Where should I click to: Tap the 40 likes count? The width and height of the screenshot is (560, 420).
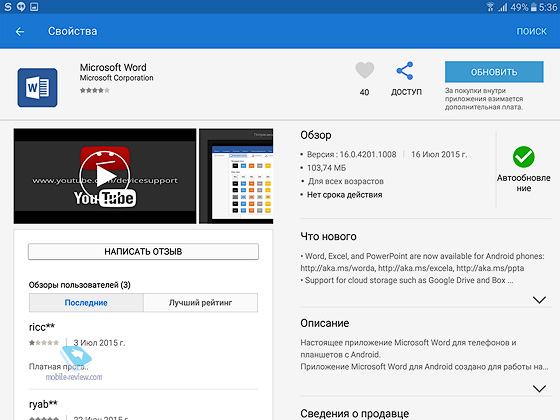364,92
